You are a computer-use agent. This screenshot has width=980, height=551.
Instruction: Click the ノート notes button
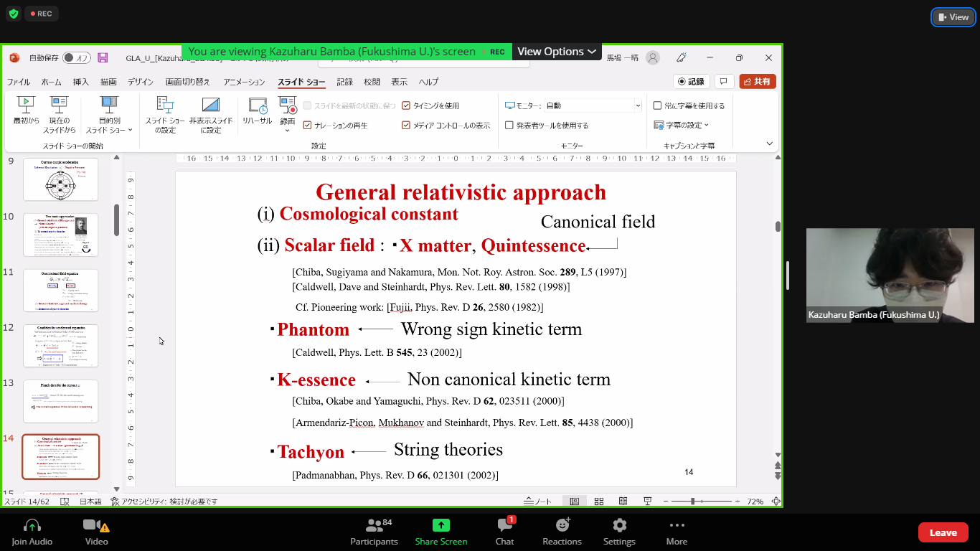click(538, 501)
